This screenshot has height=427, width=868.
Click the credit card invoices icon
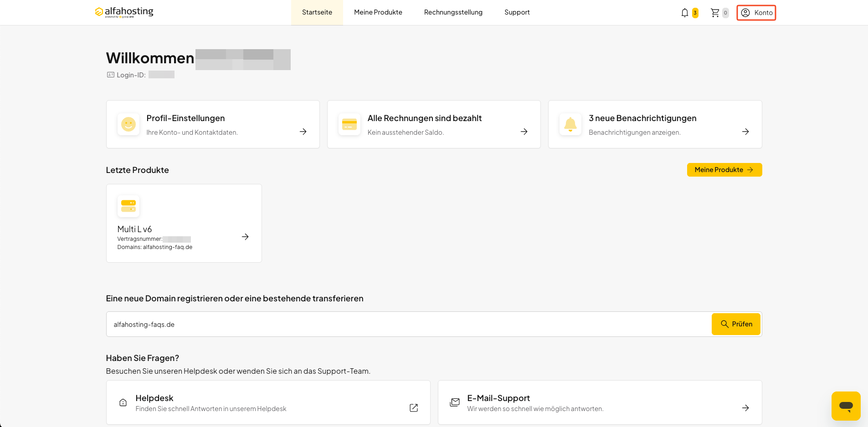click(x=349, y=124)
